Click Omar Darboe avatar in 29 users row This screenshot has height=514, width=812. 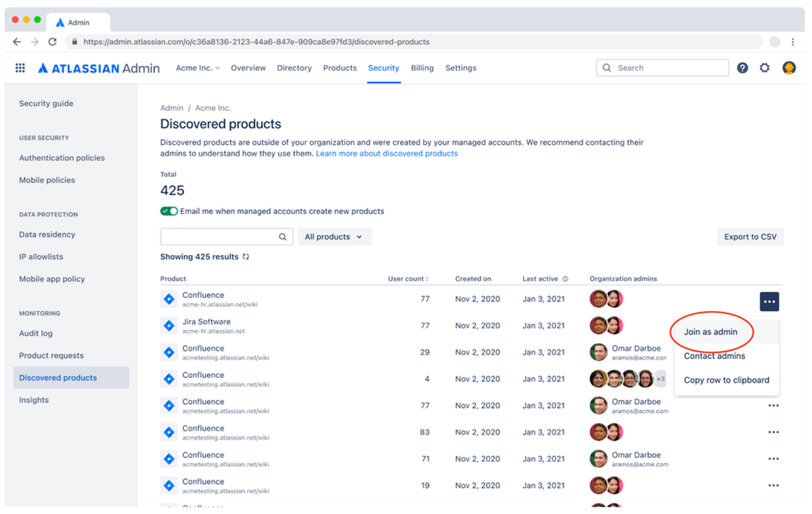click(x=598, y=352)
